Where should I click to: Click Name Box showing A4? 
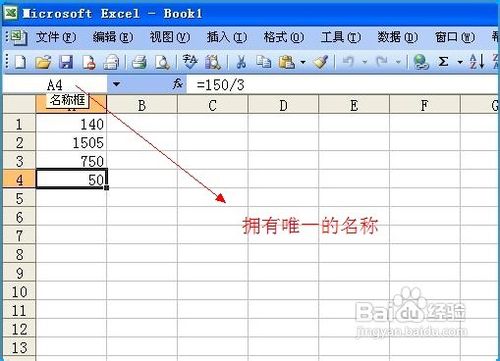[x=55, y=85]
